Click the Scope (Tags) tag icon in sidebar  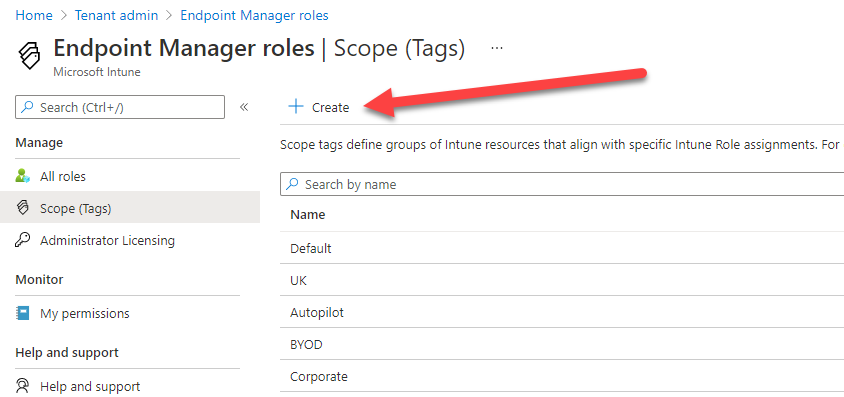(x=23, y=208)
